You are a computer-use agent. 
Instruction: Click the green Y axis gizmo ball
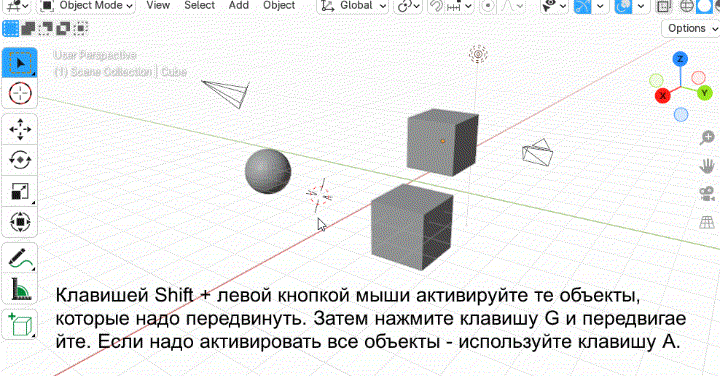tap(704, 93)
